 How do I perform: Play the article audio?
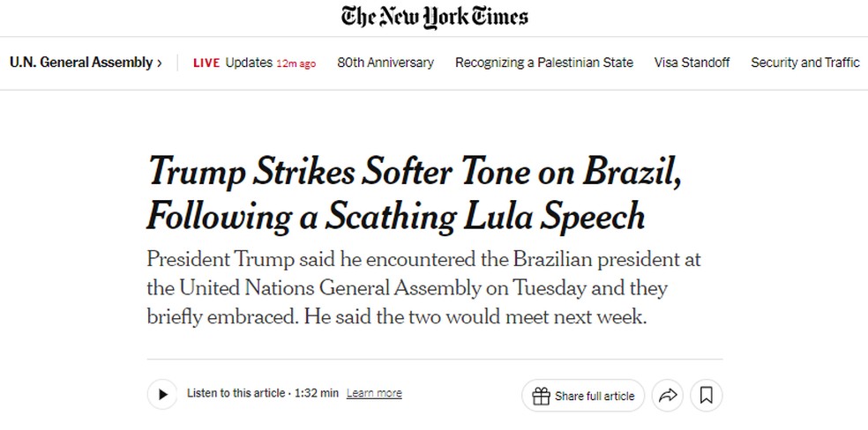[x=162, y=395]
